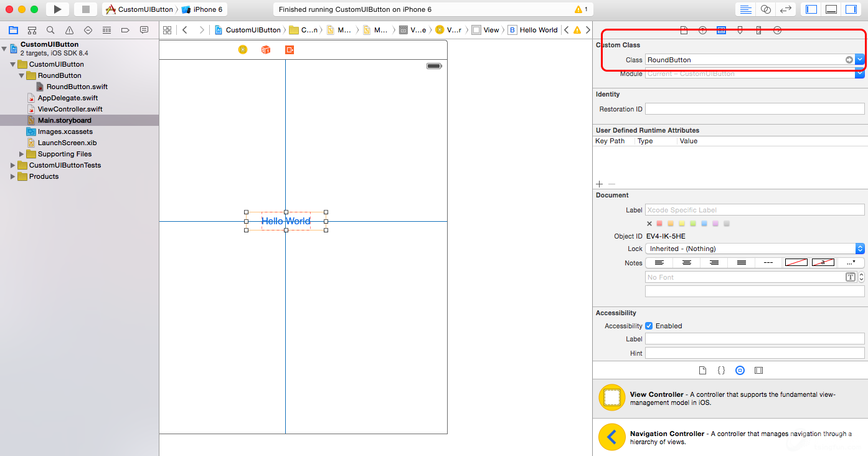Open the Version editor arrows icon
The width and height of the screenshot is (868, 456).
click(x=786, y=9)
